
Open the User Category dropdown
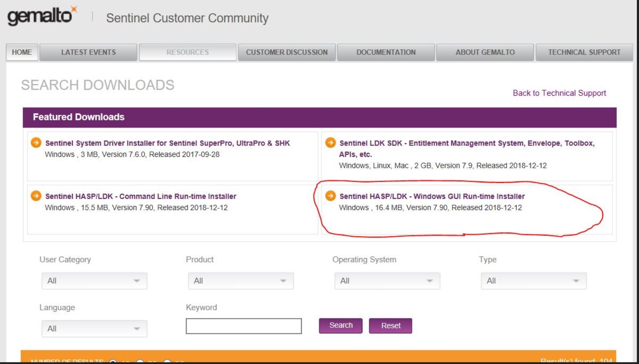tap(95, 281)
